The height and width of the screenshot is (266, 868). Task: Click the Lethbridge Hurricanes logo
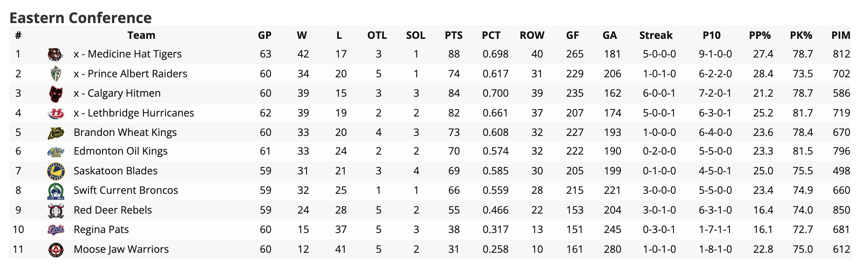[56, 113]
